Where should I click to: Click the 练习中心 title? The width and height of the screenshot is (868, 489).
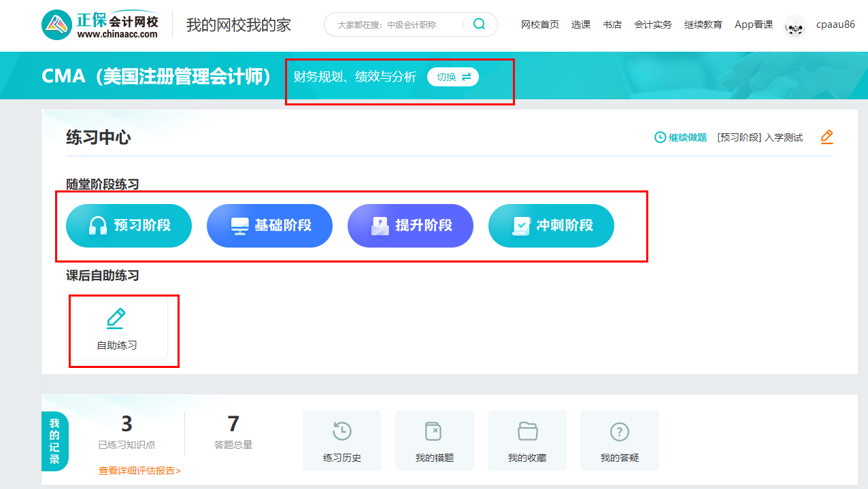(99, 137)
